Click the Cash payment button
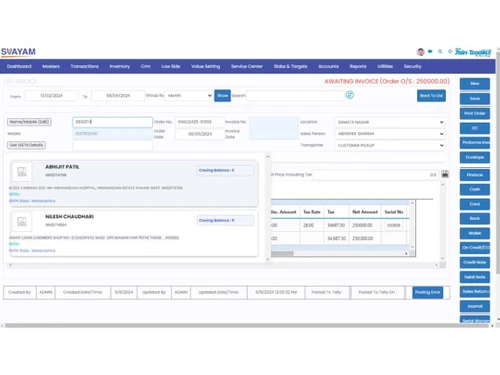 tap(475, 189)
